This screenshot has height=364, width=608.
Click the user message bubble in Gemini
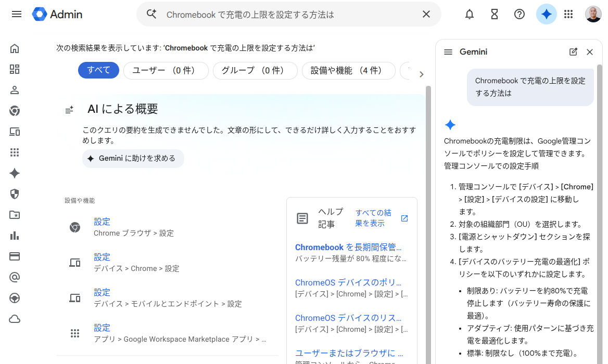(530, 87)
